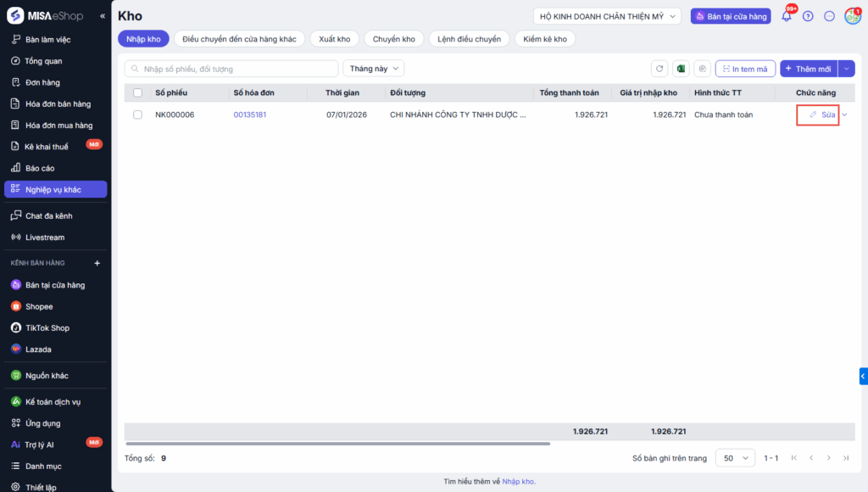Expand the blue side panel arrow
868x492 pixels.
(x=863, y=376)
